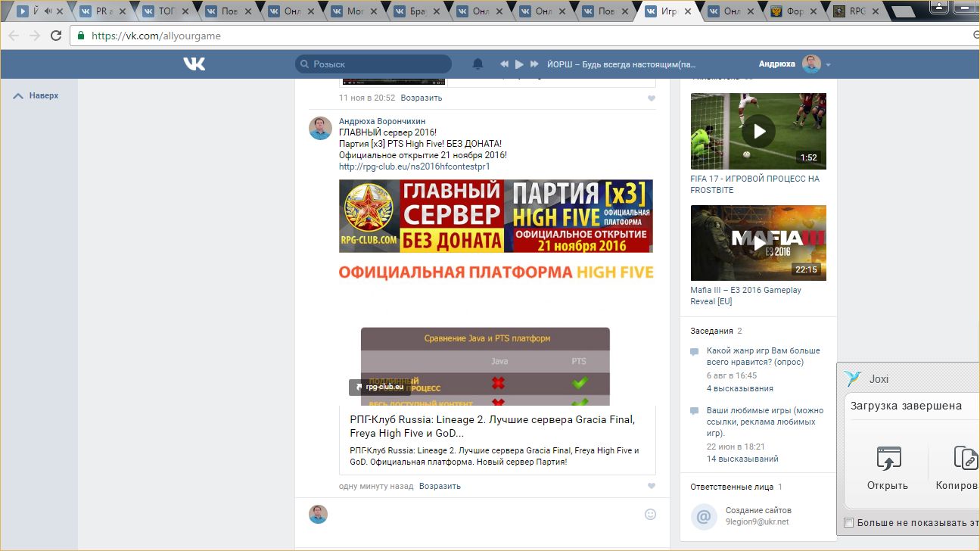Open Ответственные лица section header
The height and width of the screenshot is (551, 980).
pyautogui.click(x=732, y=487)
